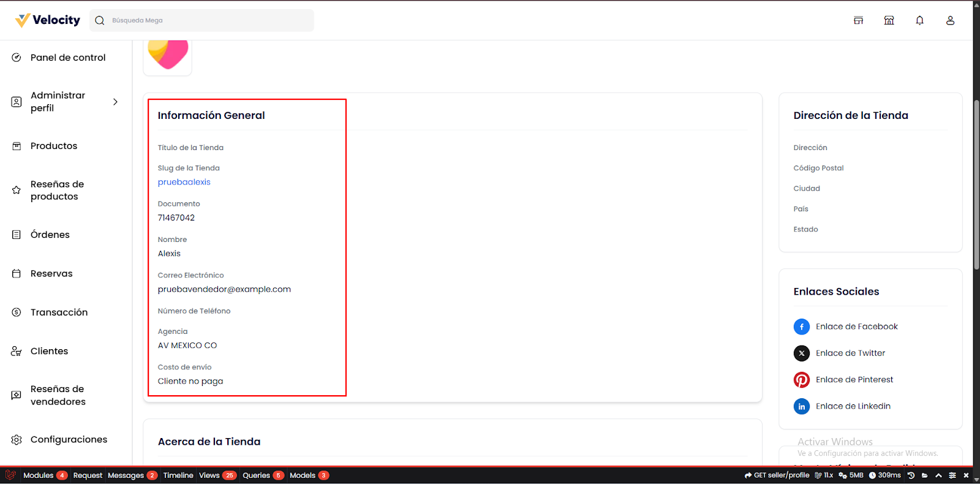Go to Órdenes in sidebar menu

pos(50,235)
